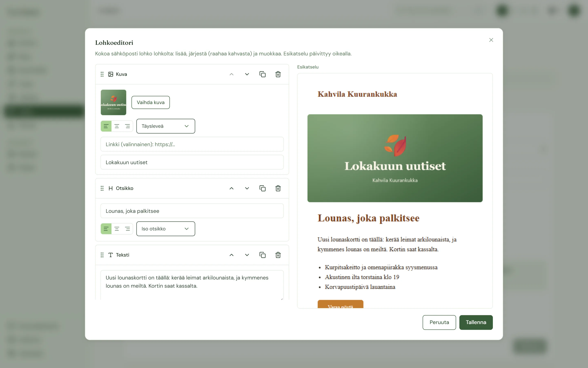Move the Otsikko block up

231,188
